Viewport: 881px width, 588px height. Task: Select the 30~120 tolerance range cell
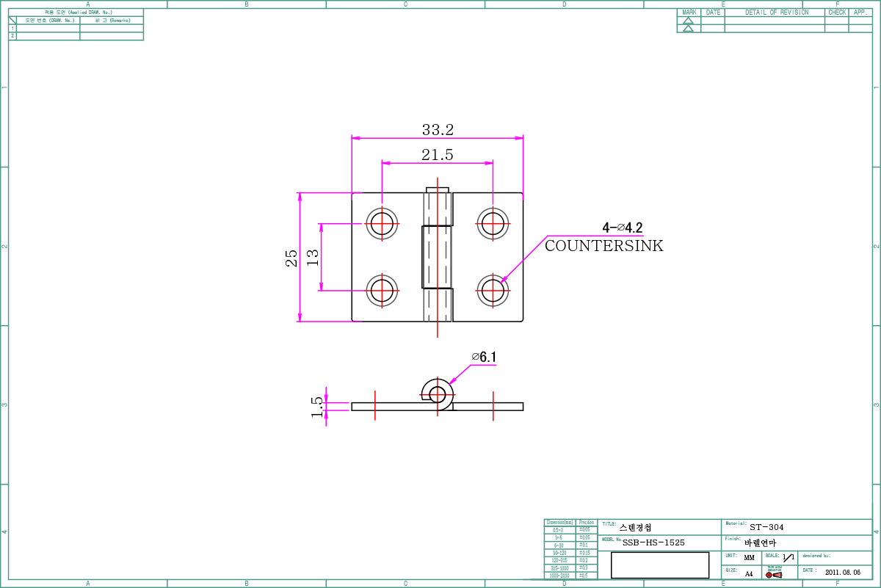tap(559, 553)
